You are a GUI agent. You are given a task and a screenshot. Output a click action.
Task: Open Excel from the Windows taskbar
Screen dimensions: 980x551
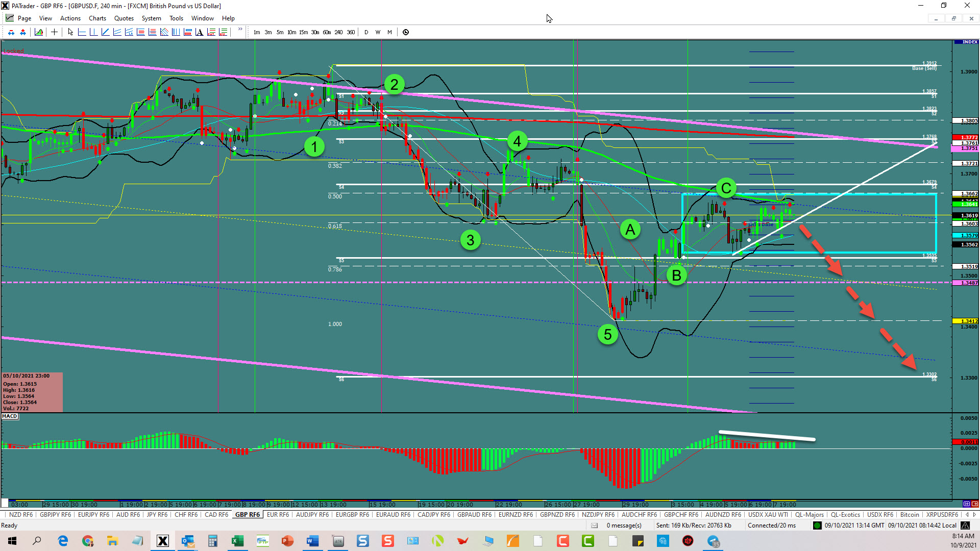[237, 541]
